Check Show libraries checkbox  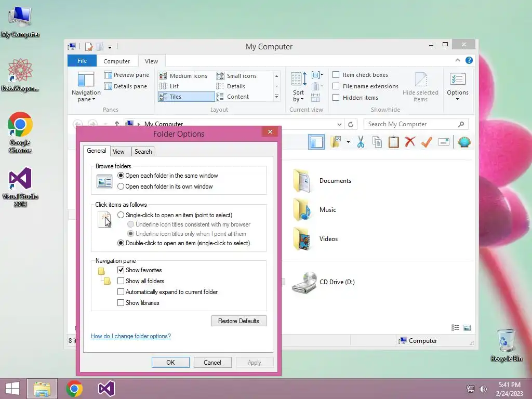tap(121, 303)
